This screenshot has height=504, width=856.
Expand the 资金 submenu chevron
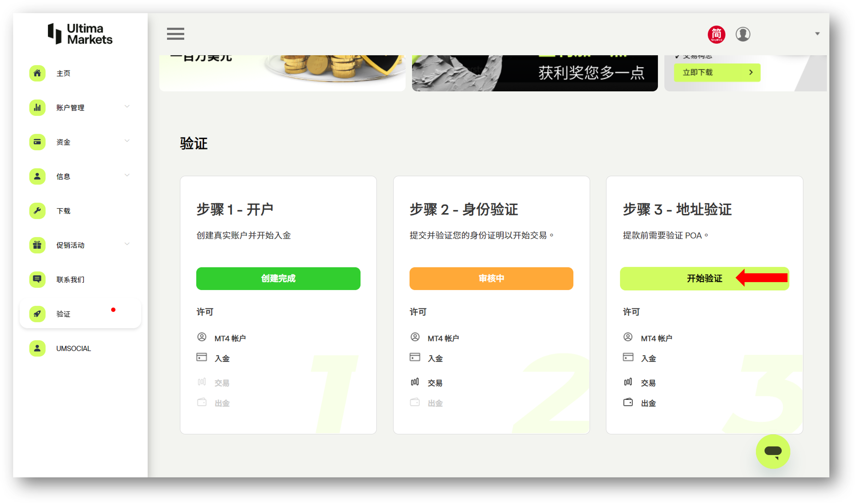click(127, 141)
